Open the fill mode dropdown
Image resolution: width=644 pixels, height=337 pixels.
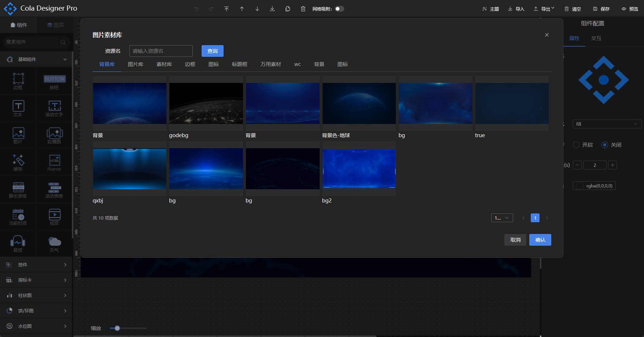click(607, 124)
